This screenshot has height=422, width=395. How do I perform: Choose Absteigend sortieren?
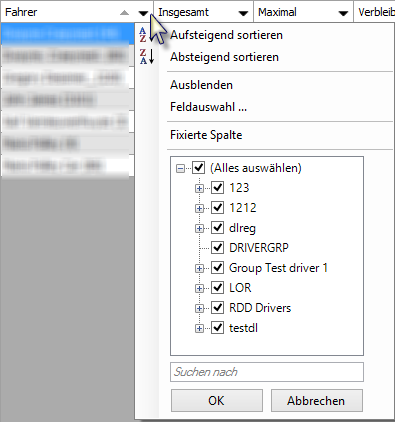(x=224, y=57)
